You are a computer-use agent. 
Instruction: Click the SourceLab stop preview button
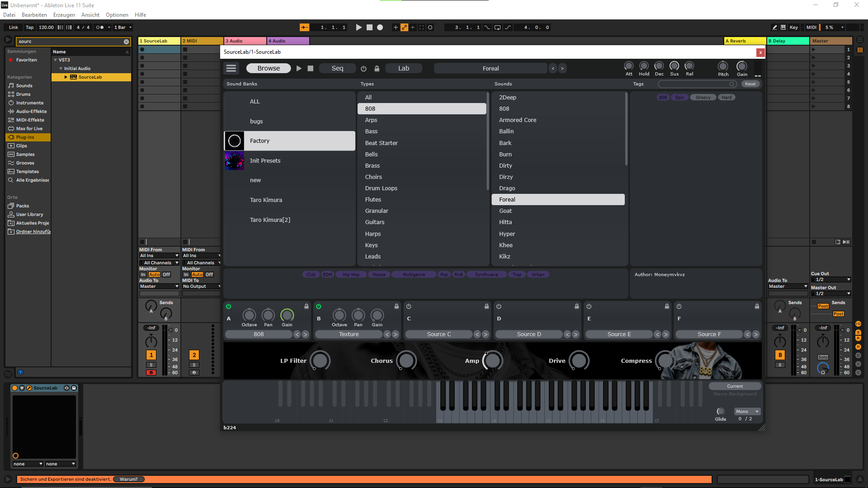[x=311, y=68]
